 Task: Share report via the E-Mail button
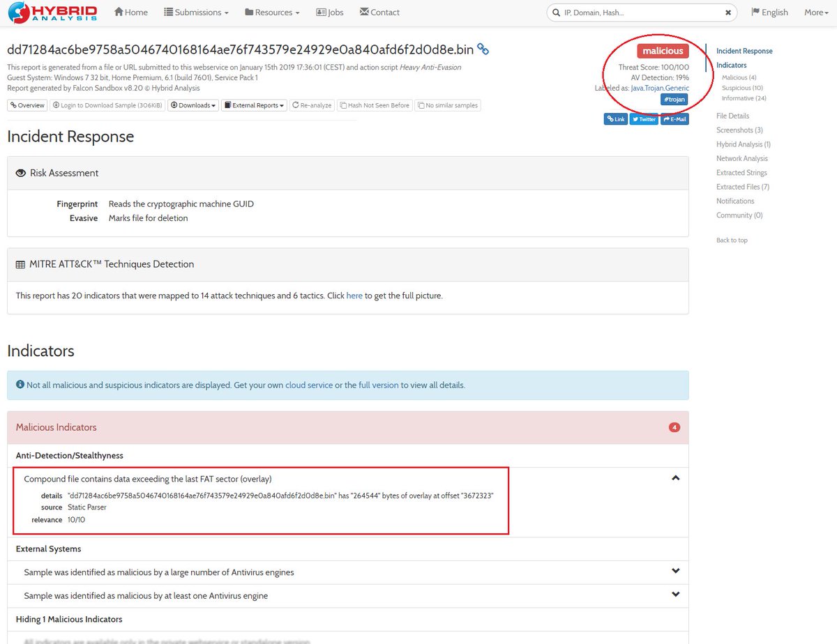674,119
